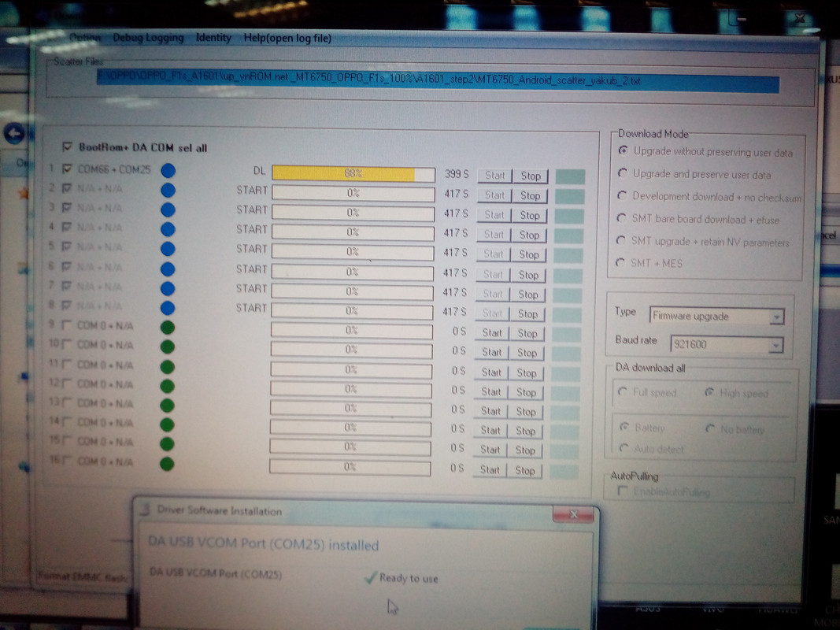Screen dimensions: 840x630
Task: Click Start for port row 16
Action: tap(490, 470)
